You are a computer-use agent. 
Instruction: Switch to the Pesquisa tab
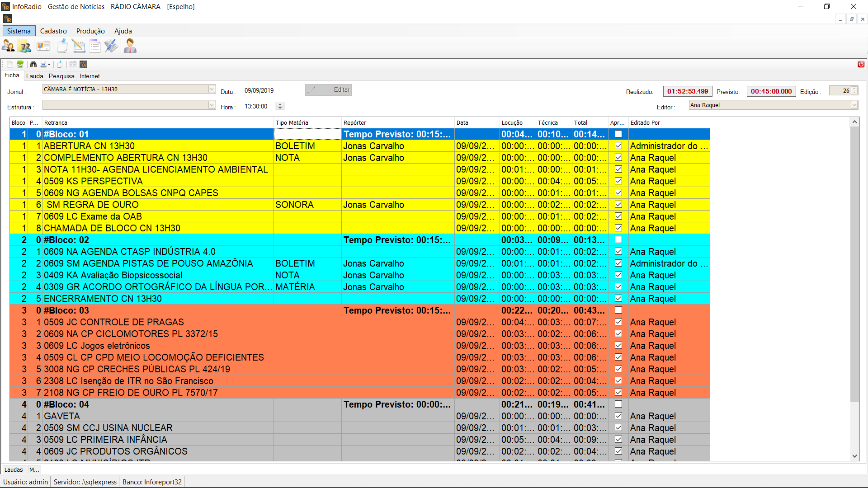point(61,76)
